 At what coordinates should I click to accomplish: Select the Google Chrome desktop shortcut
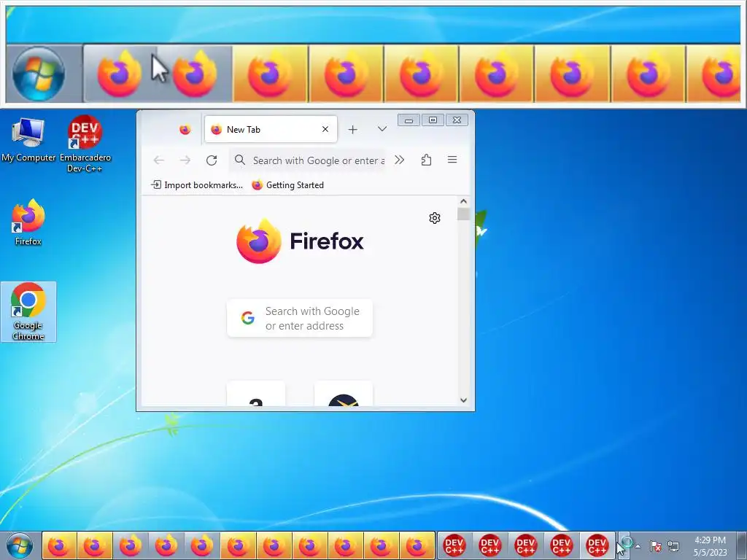(28, 312)
